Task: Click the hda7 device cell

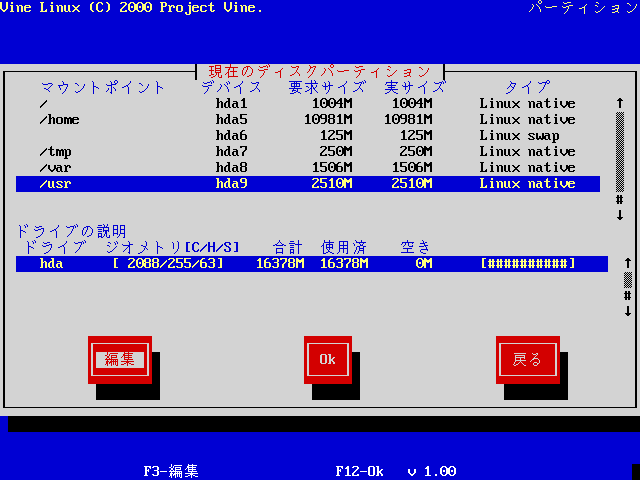Action: point(231,151)
